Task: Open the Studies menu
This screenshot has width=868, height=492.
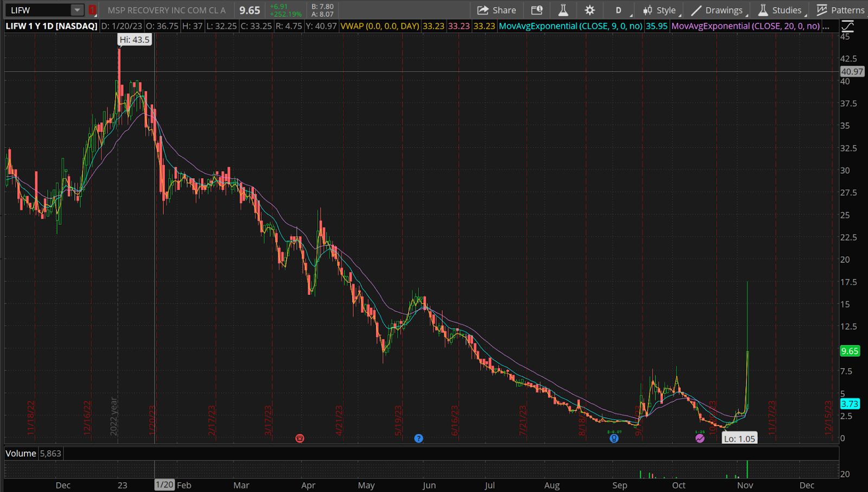Action: [x=780, y=10]
